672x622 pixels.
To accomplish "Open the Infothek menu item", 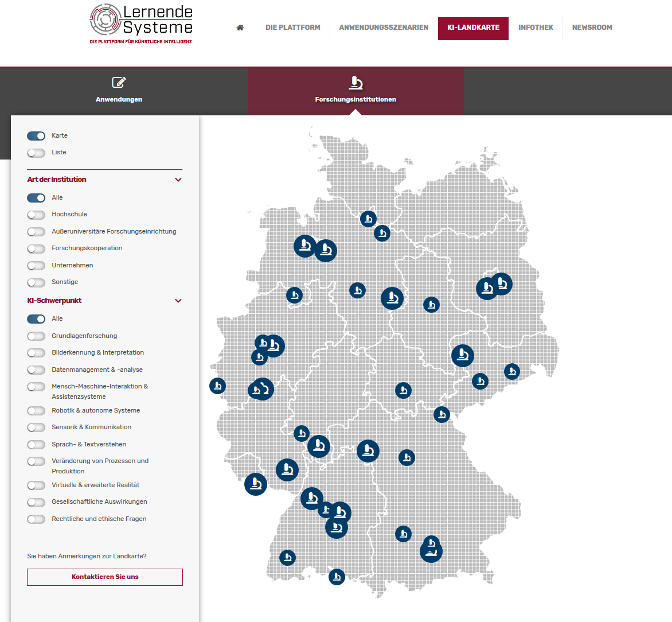I will pos(536,28).
